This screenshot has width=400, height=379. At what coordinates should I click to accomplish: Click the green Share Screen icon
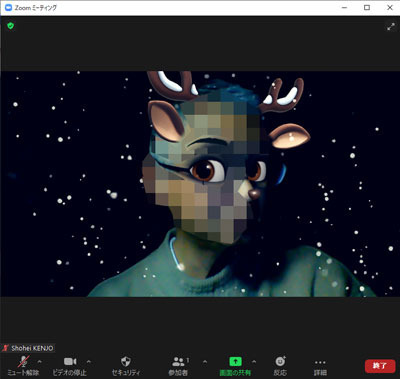(x=235, y=361)
